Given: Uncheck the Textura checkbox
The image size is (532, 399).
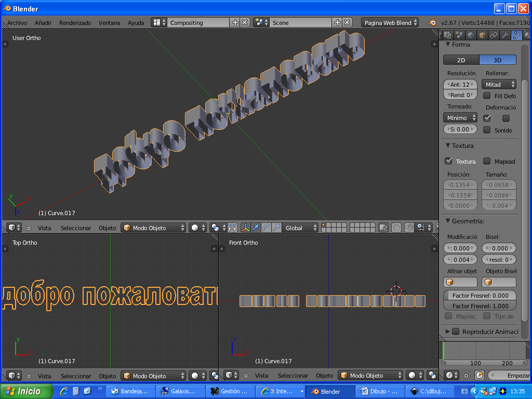Looking at the screenshot, I should [x=448, y=161].
